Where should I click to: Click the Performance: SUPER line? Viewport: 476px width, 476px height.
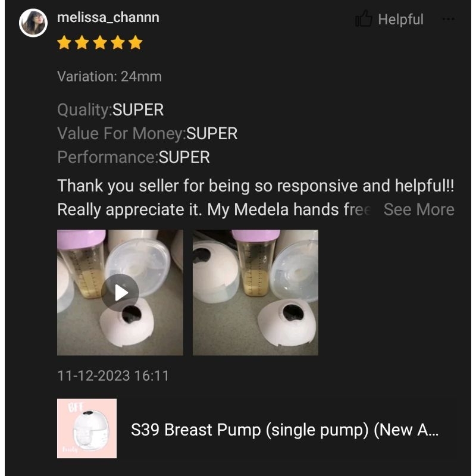coord(133,157)
